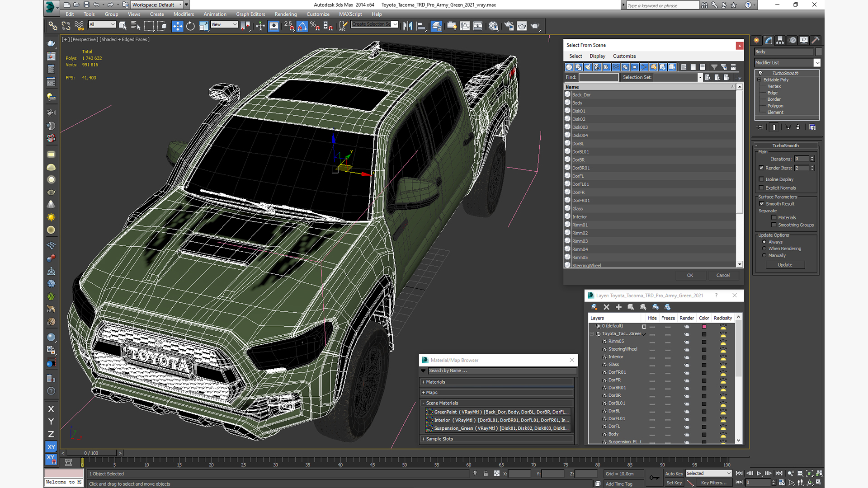
Task: Lock selection with padlock icon
Action: 486,474
